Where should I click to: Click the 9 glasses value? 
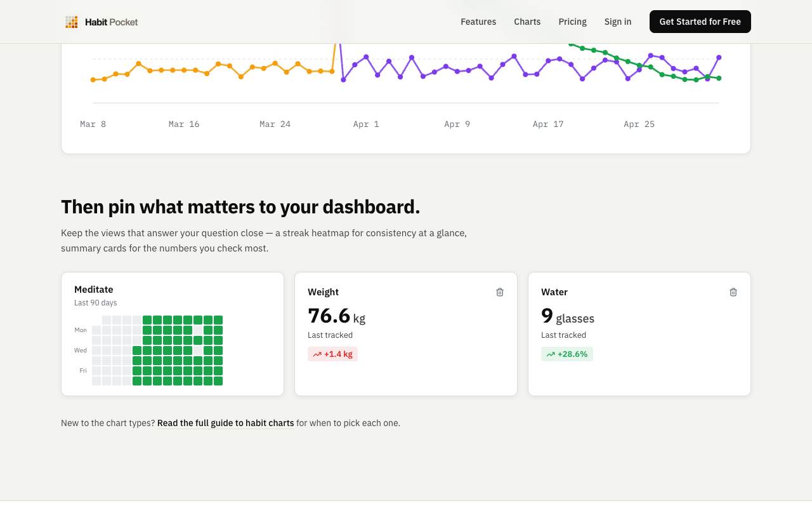568,316
